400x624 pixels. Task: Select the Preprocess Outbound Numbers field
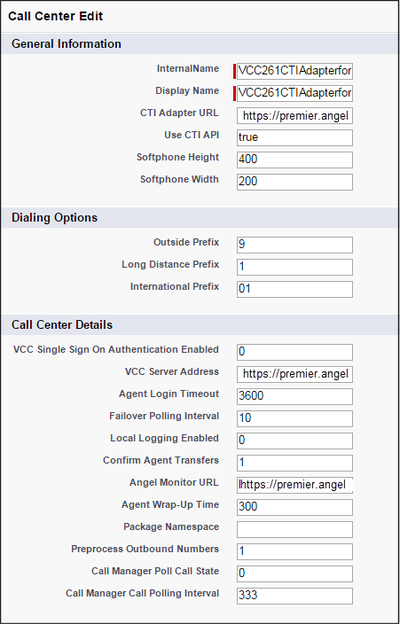[295, 551]
